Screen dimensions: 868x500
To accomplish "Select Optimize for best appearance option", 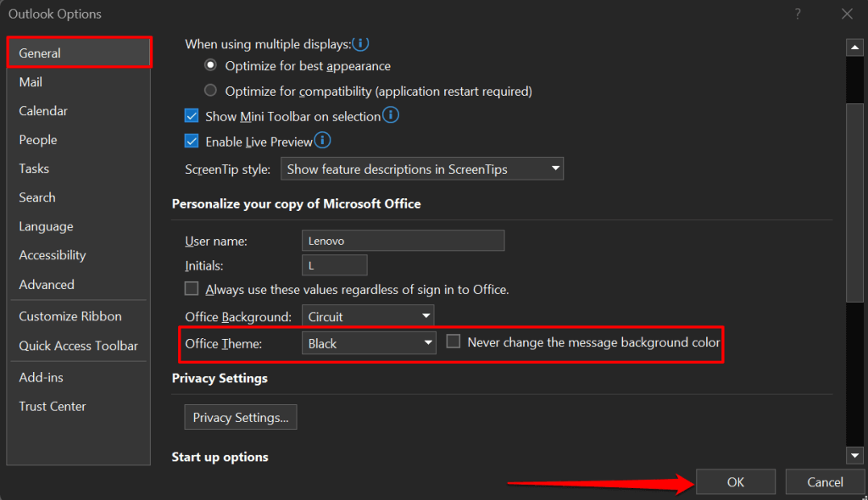I will pos(210,65).
